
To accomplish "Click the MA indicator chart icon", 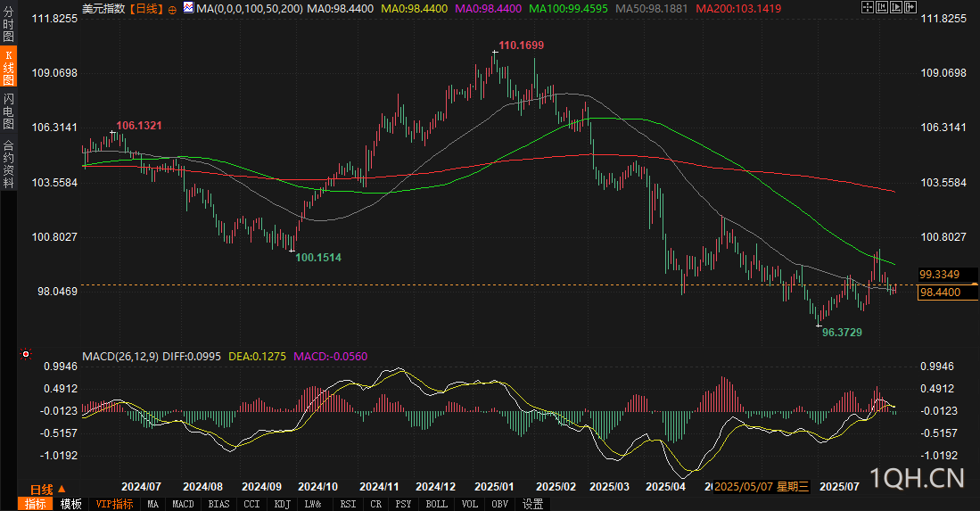I will [187, 8].
